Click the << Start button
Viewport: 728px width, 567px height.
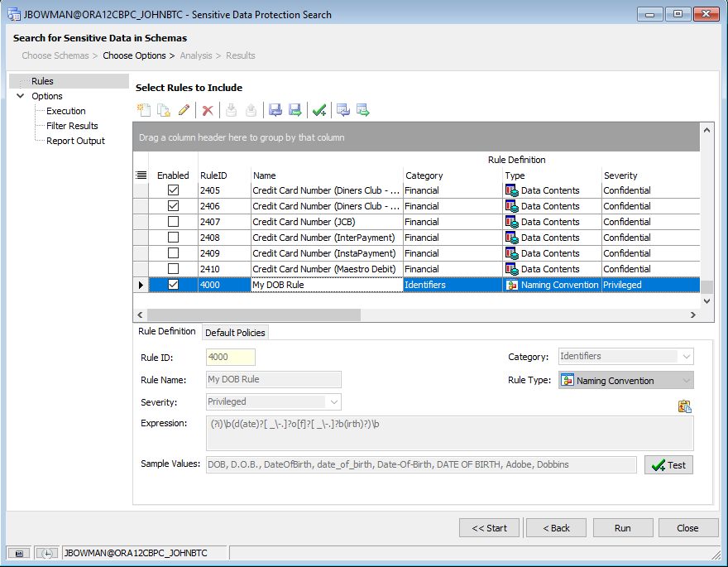click(490, 528)
